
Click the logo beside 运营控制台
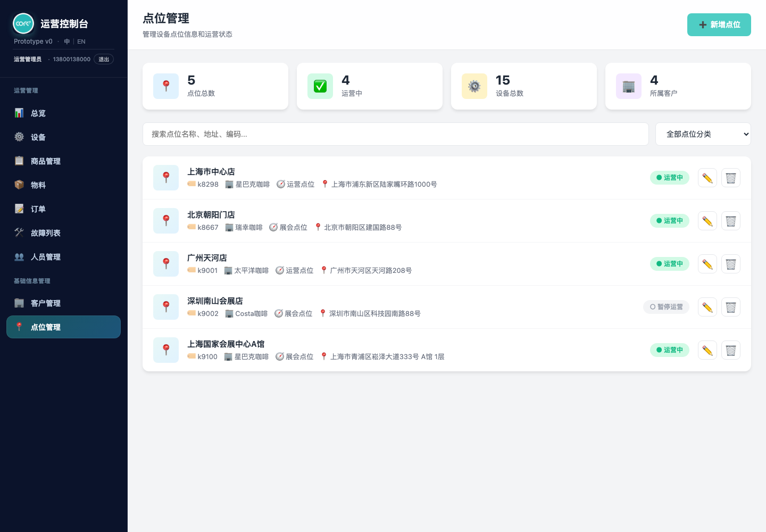23,23
